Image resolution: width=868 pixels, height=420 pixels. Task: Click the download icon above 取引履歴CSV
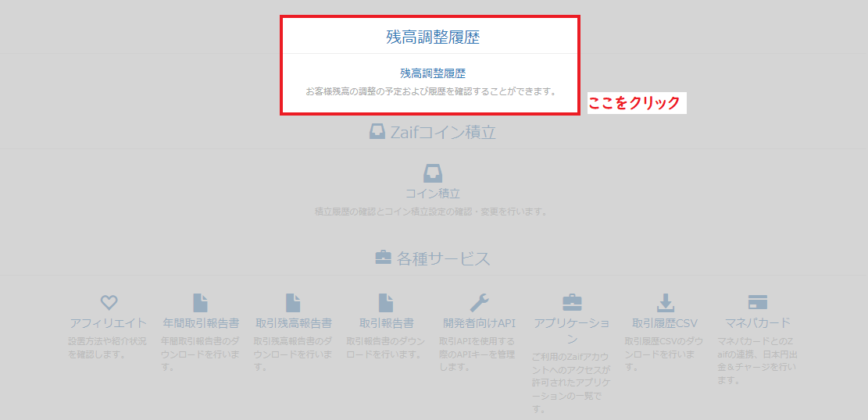point(665,303)
